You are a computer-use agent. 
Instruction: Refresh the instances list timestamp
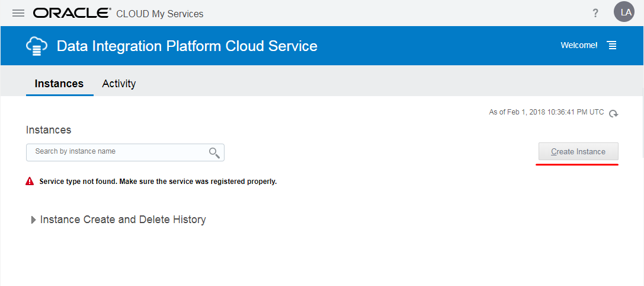pyautogui.click(x=614, y=113)
